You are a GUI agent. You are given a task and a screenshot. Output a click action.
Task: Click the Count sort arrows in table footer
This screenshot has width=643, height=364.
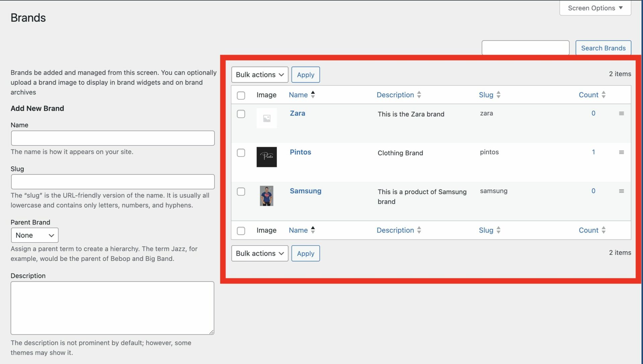(x=603, y=230)
